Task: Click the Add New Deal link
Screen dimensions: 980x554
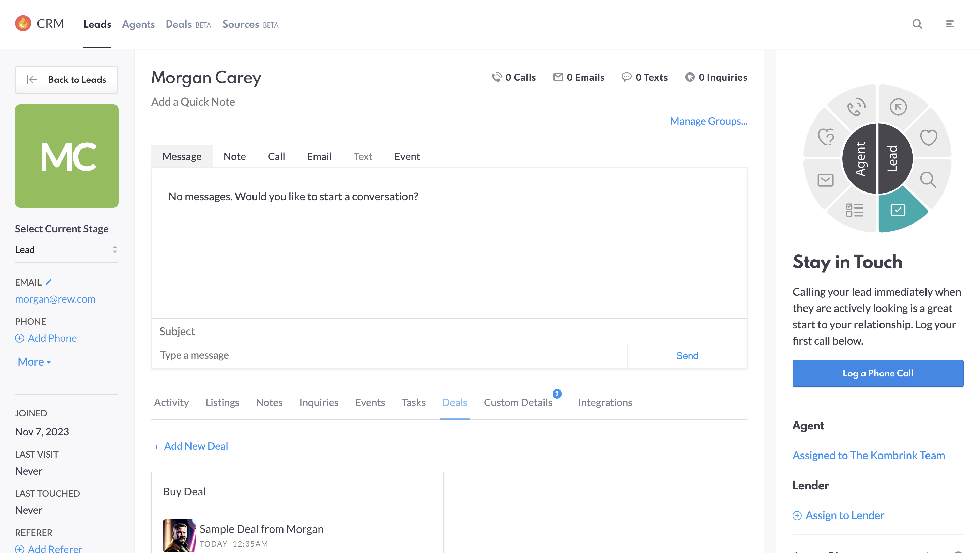Action: 190,446
